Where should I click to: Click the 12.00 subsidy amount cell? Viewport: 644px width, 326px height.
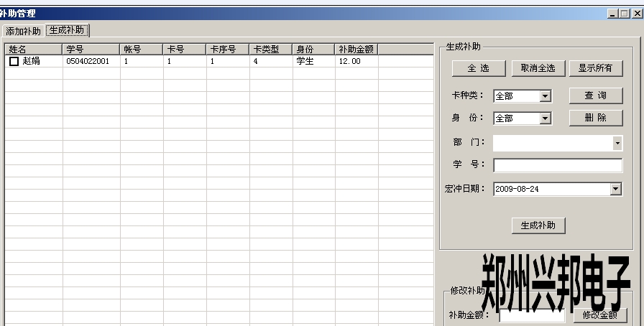point(356,61)
